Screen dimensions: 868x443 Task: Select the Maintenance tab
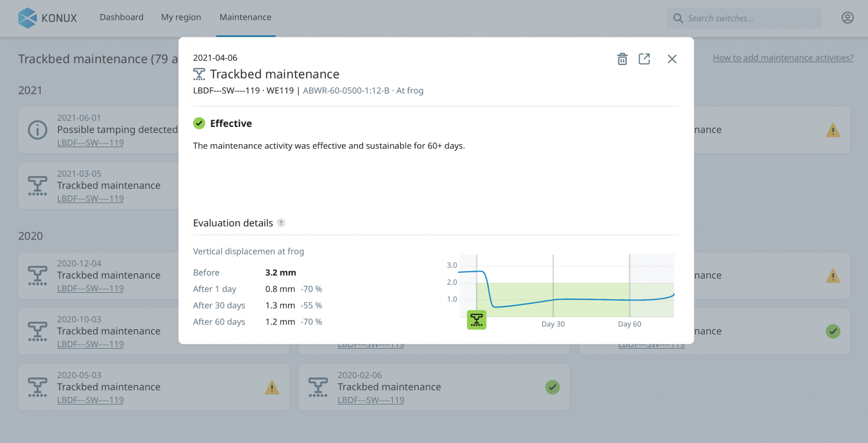click(245, 17)
